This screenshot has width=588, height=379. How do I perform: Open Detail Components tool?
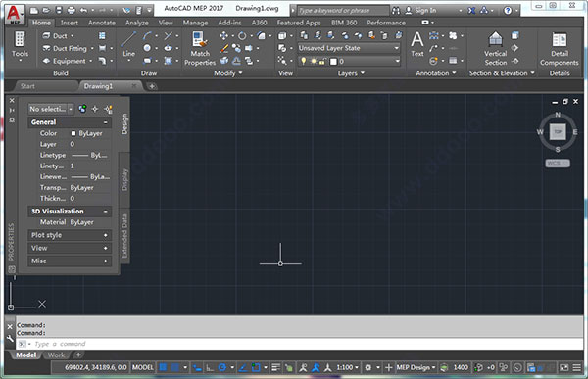pos(560,49)
